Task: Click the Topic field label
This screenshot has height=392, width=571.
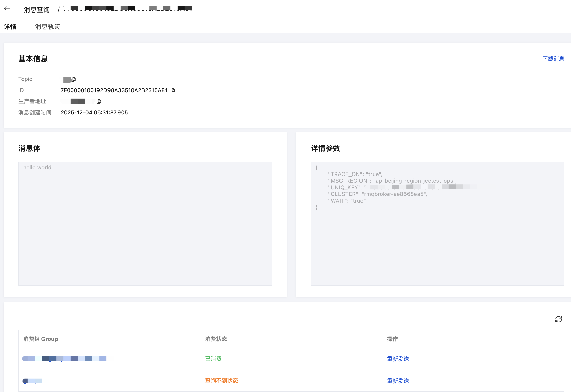Action: [x=25, y=79]
